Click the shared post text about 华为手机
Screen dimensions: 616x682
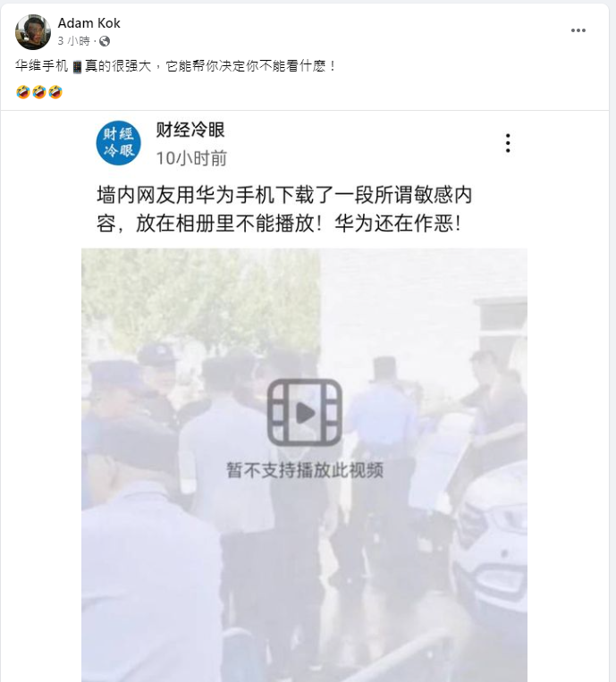(x=284, y=209)
